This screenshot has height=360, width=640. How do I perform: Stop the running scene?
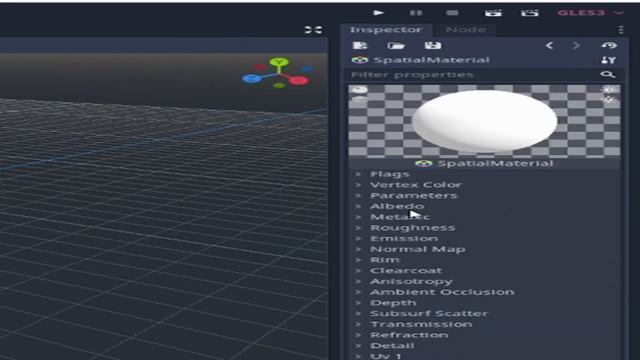pos(452,13)
